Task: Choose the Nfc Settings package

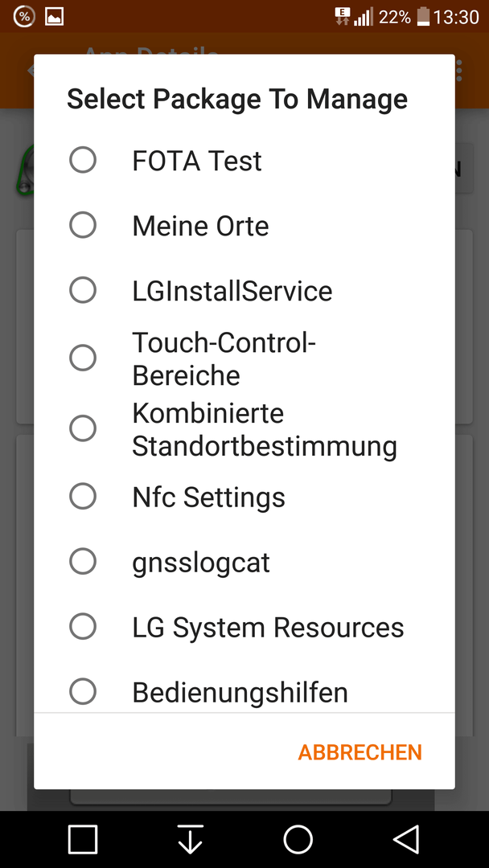Action: tap(244, 497)
